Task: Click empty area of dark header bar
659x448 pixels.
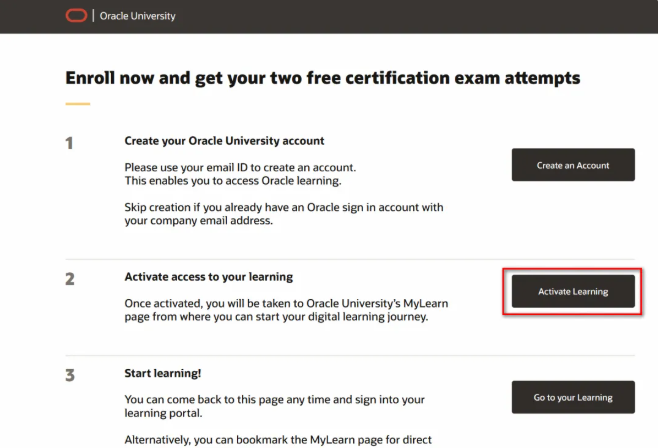Action: pos(420,16)
